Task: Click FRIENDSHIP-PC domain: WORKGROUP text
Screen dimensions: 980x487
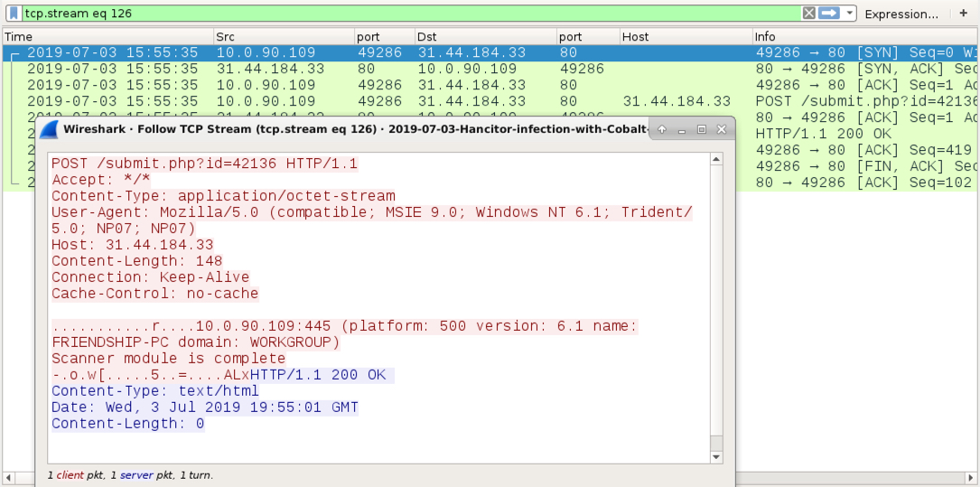Action: [x=196, y=342]
